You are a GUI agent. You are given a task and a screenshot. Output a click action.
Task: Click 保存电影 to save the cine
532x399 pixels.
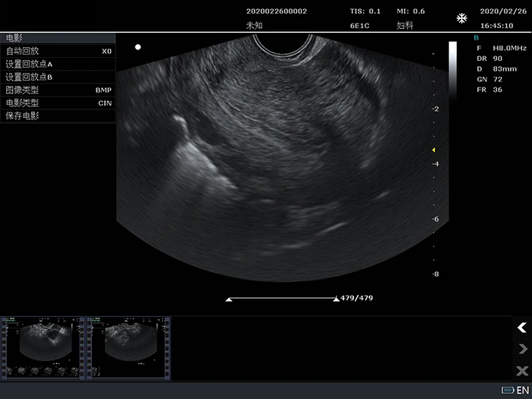point(58,116)
